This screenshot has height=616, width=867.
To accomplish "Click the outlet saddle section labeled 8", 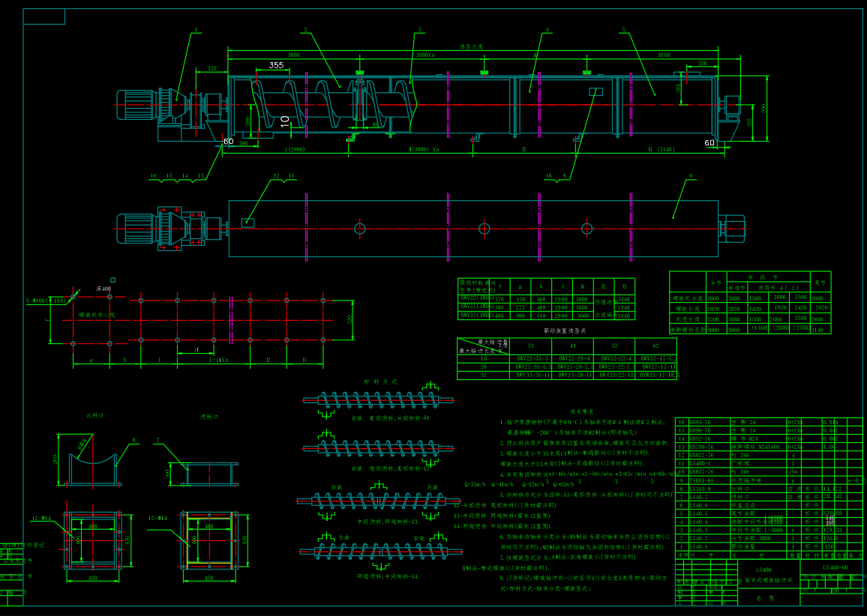I will [x=91, y=463].
